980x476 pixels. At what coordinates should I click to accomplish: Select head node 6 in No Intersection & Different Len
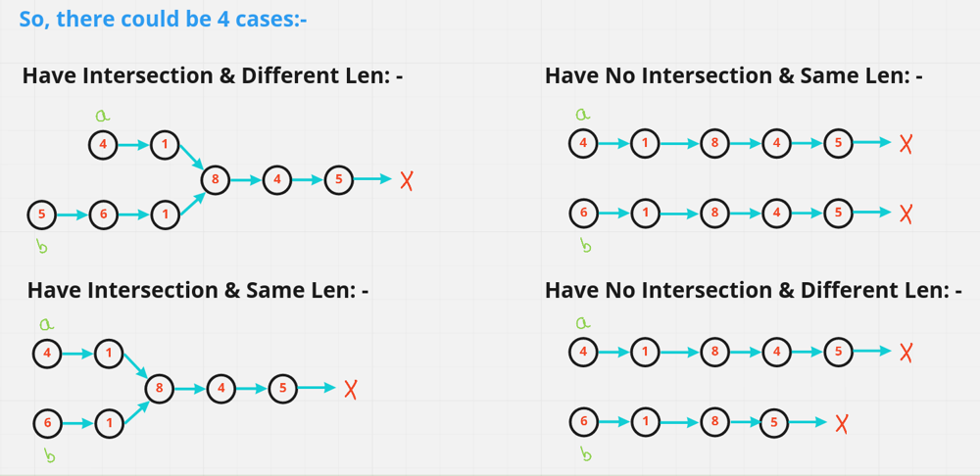583,422
